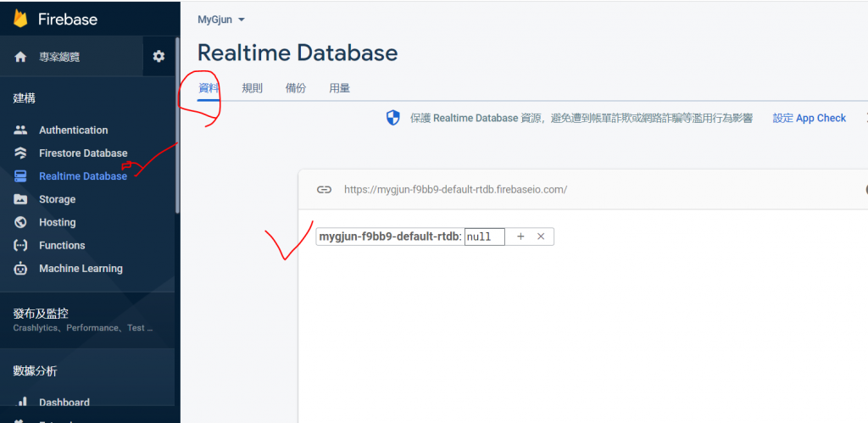Click the null value input field

[484, 237]
